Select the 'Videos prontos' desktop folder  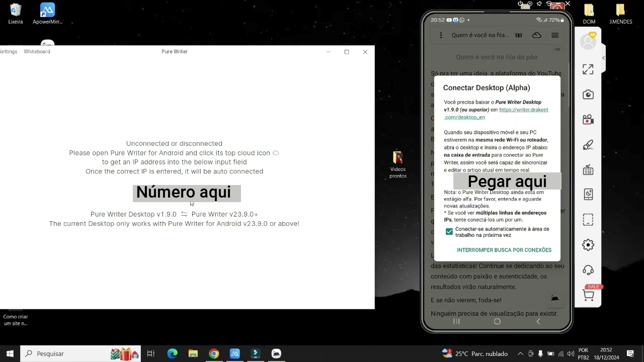397,164
